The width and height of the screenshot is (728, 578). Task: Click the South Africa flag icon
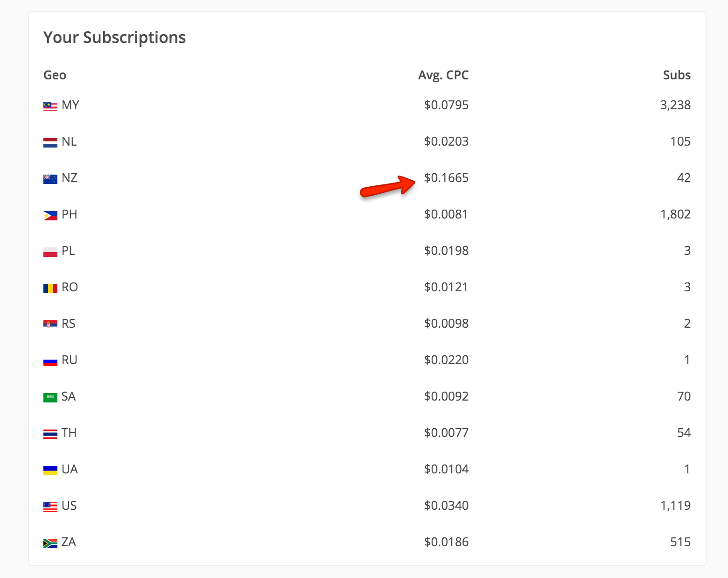coord(50,543)
